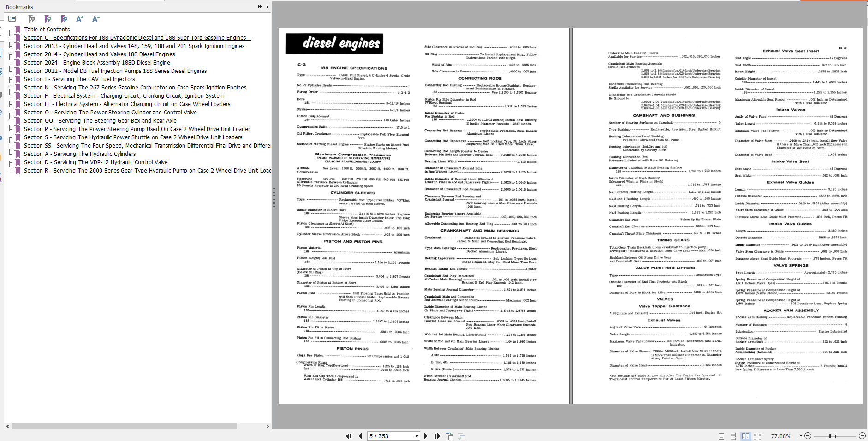Viewport: 868px width, 441px height.
Task: Click the previous view navigation icon
Action: 450,436
